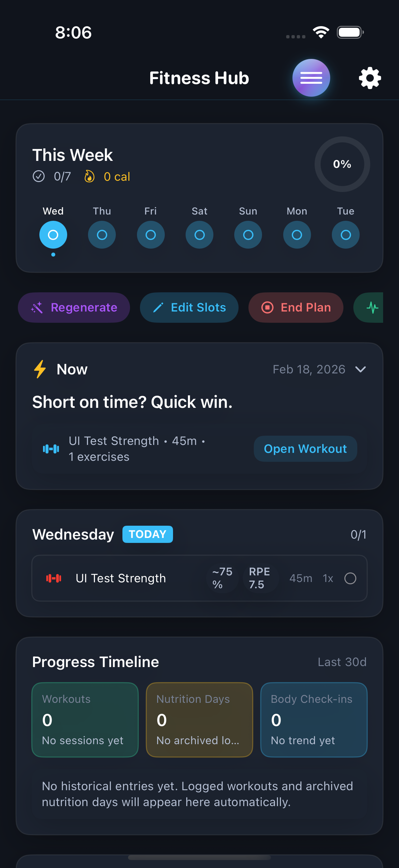Tap the lightning bolt icon in the Now card
This screenshot has width=399, height=868.
pyautogui.click(x=39, y=369)
